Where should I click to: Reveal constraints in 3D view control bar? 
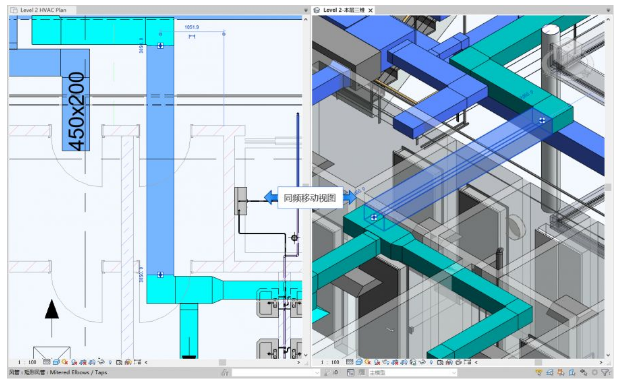(x=467, y=362)
